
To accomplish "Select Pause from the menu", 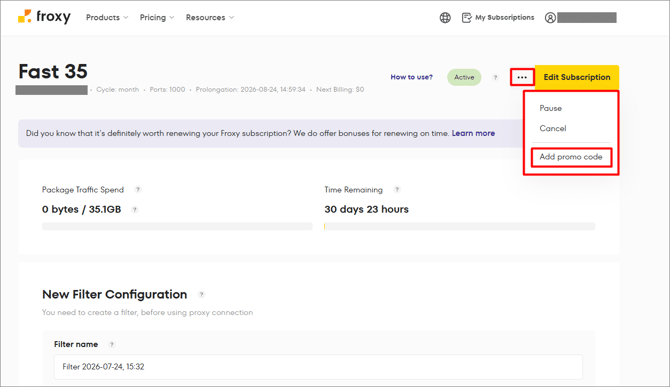I will click(x=550, y=108).
